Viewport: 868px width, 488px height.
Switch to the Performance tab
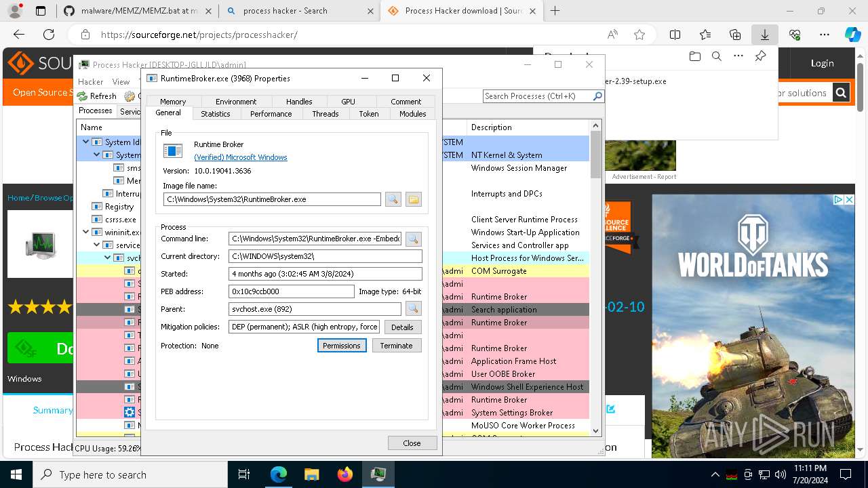271,114
